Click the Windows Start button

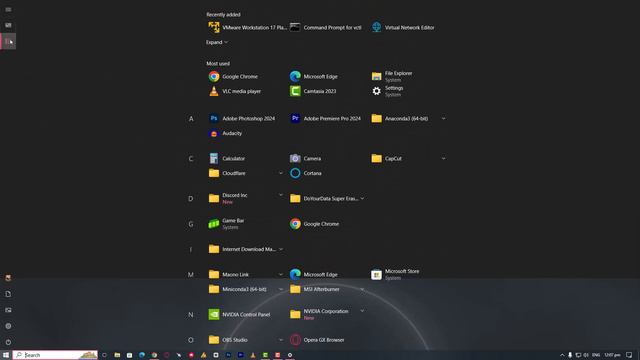(x=6, y=355)
